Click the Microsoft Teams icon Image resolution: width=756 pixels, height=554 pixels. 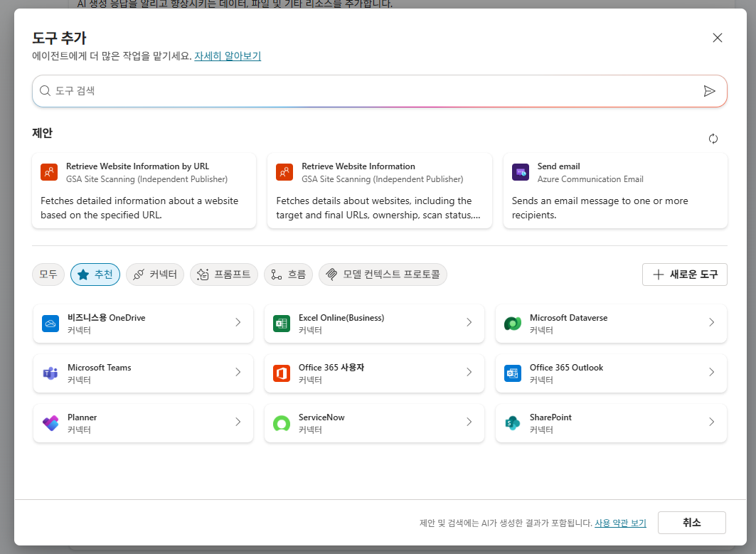50,373
